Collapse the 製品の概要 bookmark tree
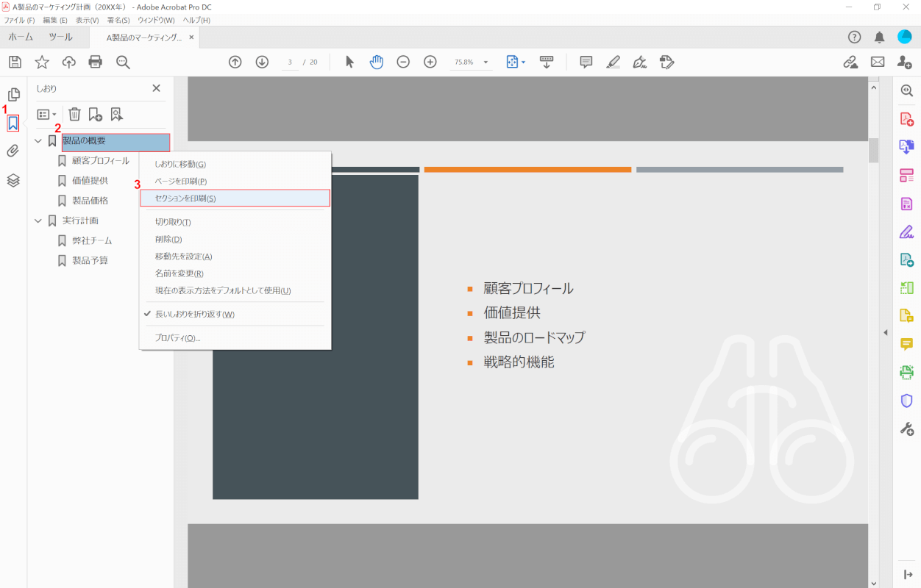 (38, 140)
